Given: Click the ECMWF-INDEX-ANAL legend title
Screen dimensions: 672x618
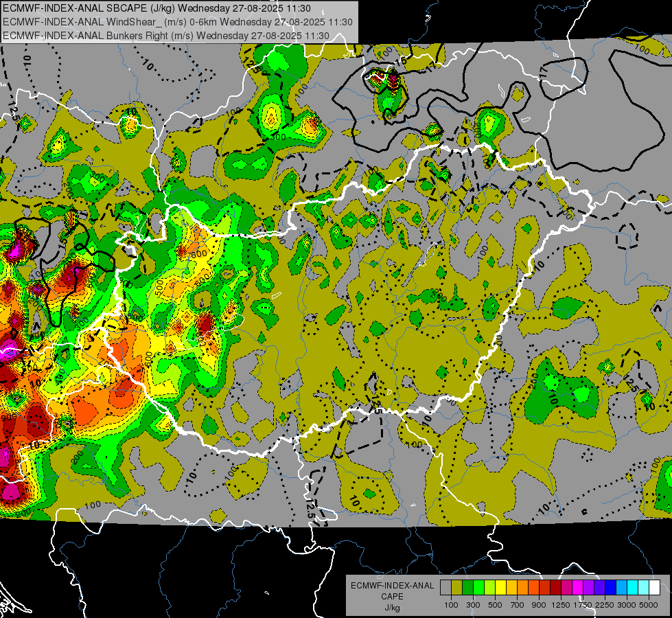Looking at the screenshot, I should point(393,586).
